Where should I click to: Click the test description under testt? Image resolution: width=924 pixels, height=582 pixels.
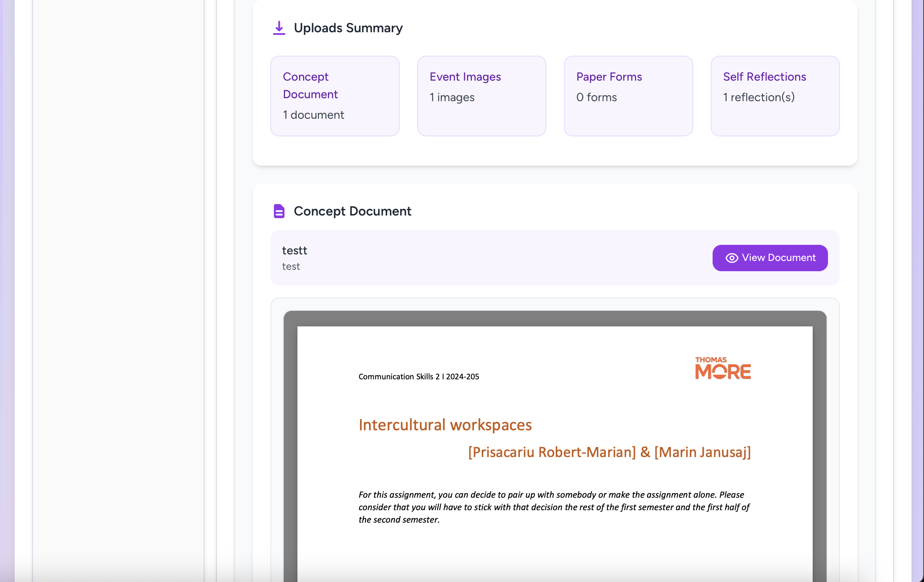(291, 266)
